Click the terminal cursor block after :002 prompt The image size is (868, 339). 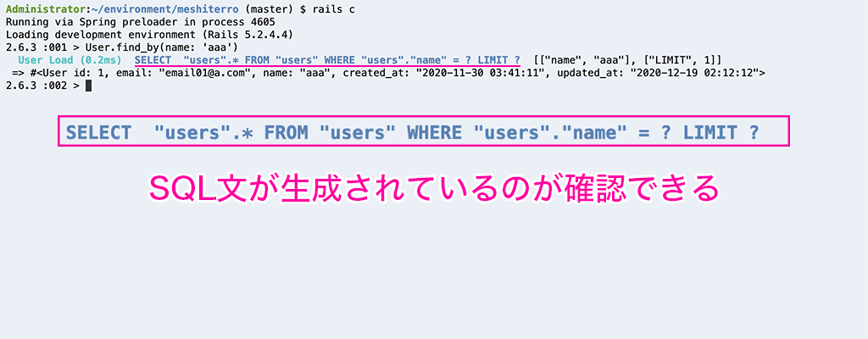[x=89, y=86]
